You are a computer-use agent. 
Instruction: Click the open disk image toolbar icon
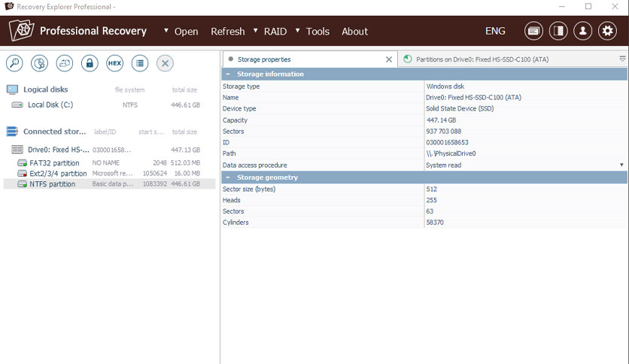(65, 63)
